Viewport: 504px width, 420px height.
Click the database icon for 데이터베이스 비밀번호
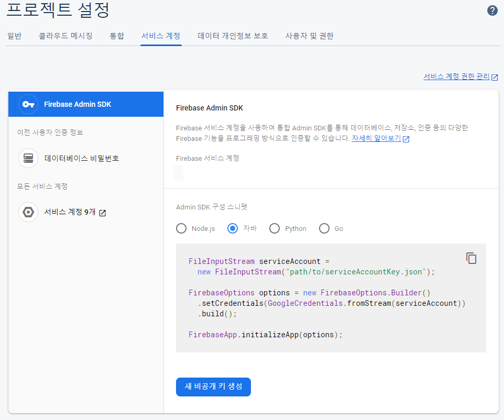[28, 158]
